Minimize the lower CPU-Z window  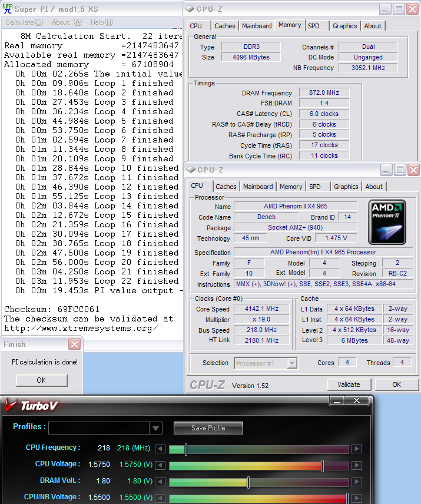[386, 170]
